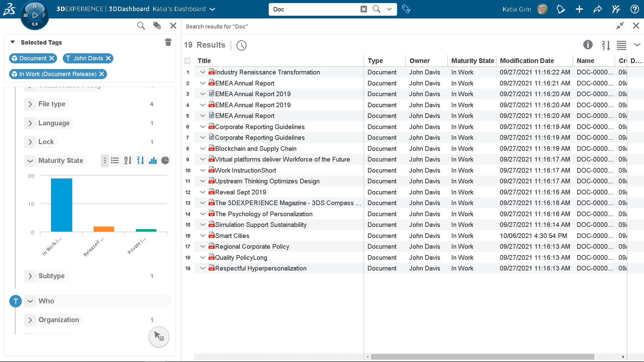Click the Owner column header
This screenshot has width=644, height=362.
(x=419, y=61)
